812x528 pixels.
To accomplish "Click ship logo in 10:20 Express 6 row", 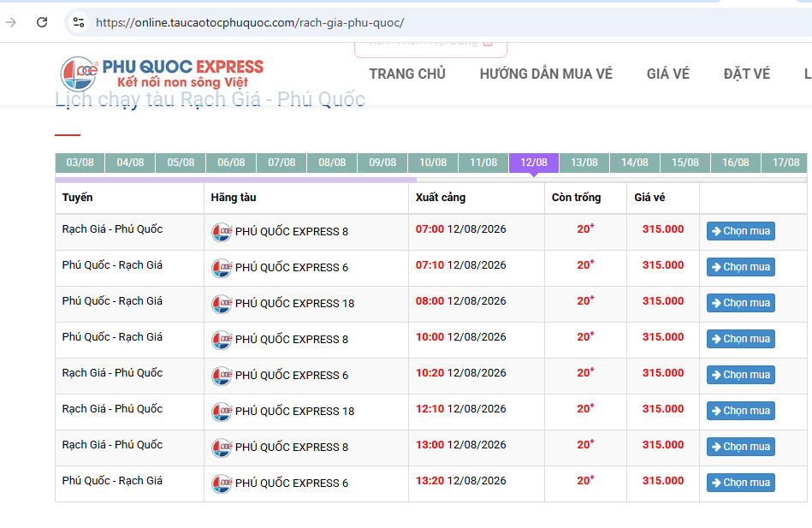I will click(222, 376).
